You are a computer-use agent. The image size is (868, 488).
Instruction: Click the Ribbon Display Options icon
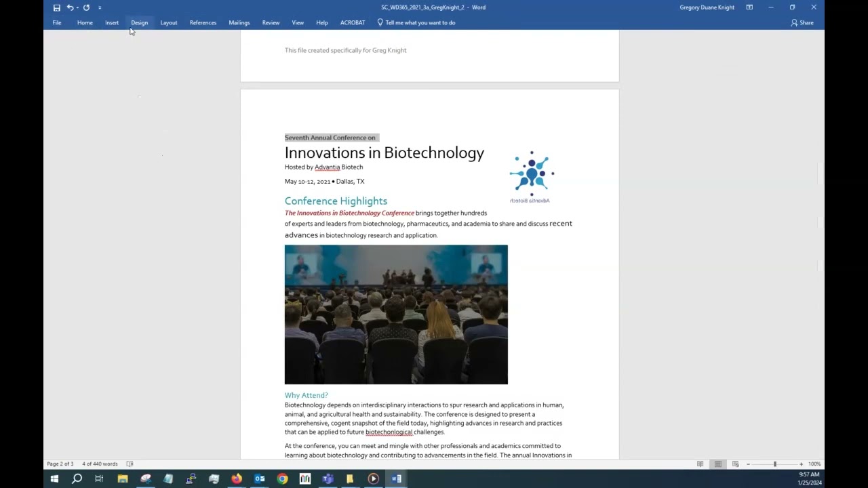[749, 7]
